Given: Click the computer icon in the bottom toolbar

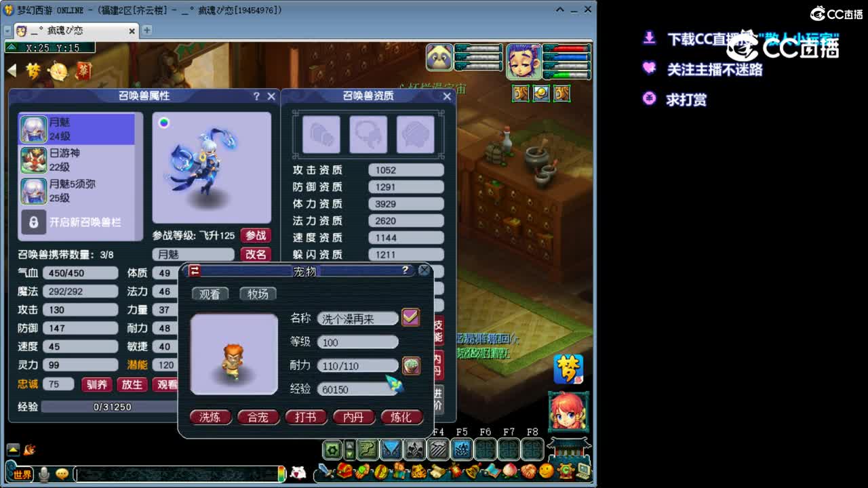Looking at the screenshot, I should coord(583,472).
